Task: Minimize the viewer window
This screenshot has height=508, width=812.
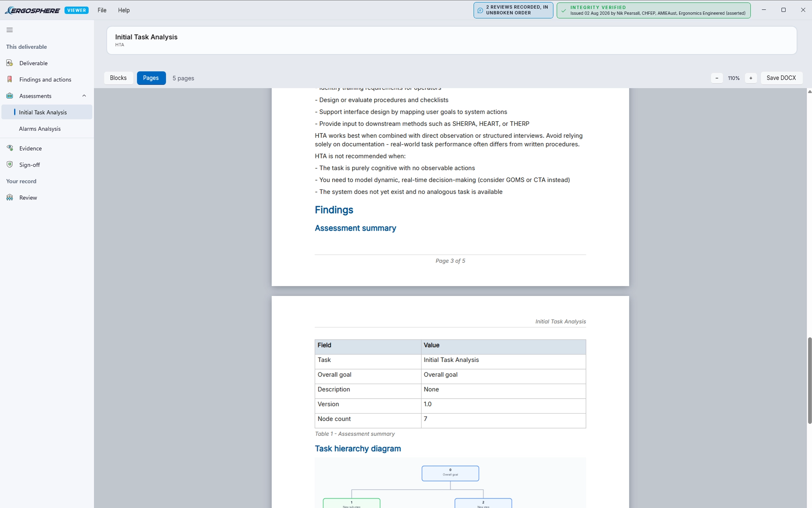Action: [x=764, y=10]
